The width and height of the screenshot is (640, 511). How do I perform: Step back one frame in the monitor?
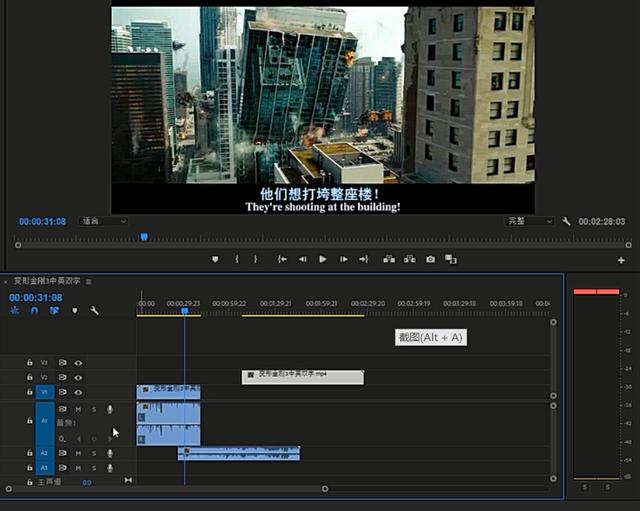coord(302,259)
